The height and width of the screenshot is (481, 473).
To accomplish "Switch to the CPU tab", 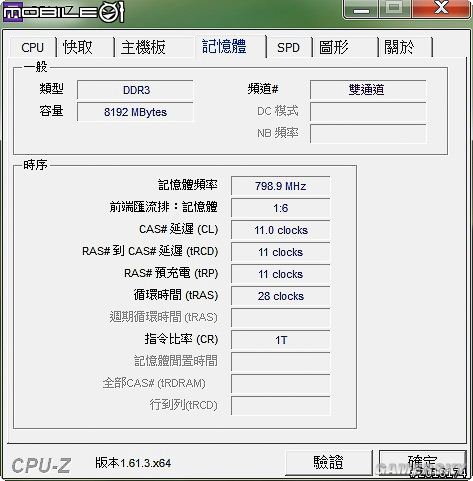I will [x=32, y=47].
